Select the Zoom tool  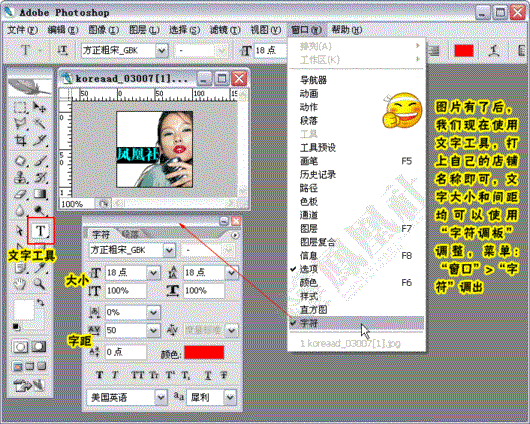pos(40,284)
